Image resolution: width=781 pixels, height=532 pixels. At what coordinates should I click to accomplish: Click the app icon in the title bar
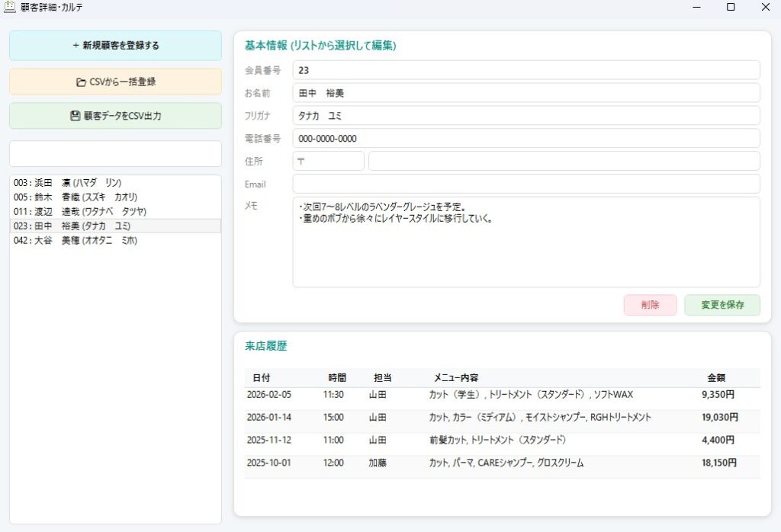[10, 7]
